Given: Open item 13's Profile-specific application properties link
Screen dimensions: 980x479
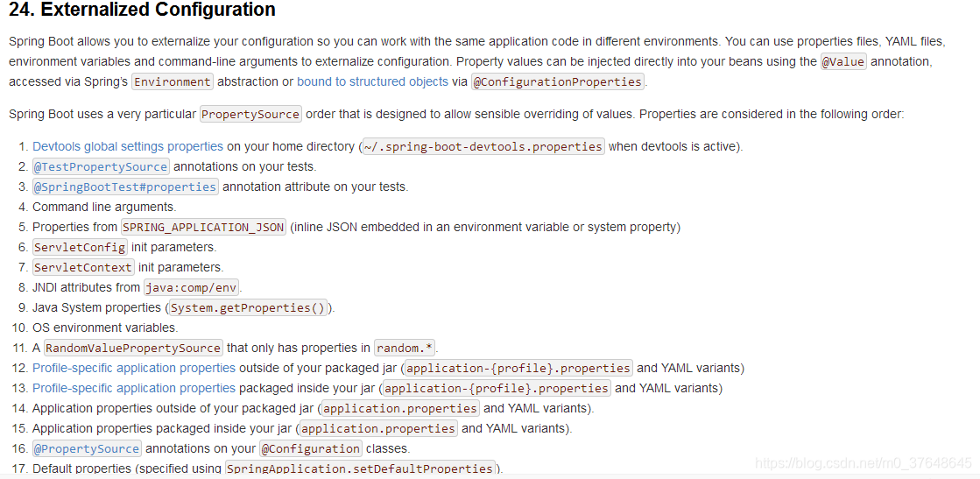Looking at the screenshot, I should tap(134, 388).
